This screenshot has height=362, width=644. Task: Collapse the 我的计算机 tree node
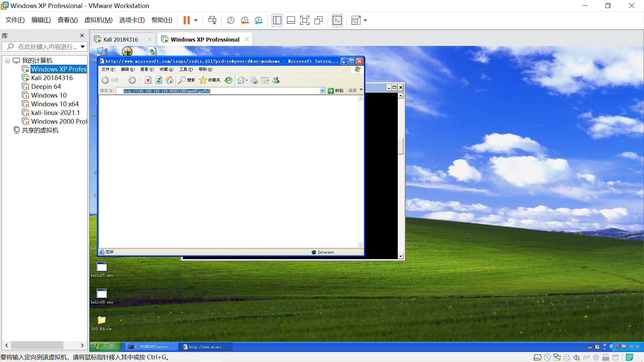[7, 61]
